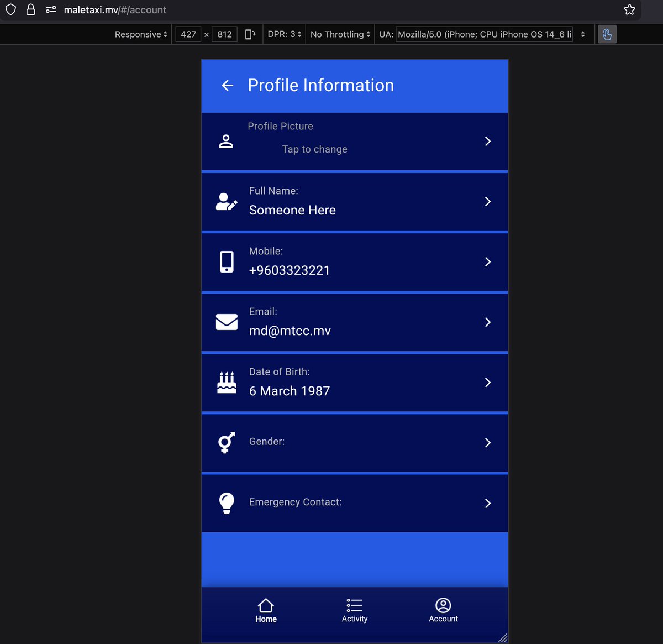663x644 pixels.
Task: Open the Emergency Contact row chevron
Action: click(x=488, y=503)
